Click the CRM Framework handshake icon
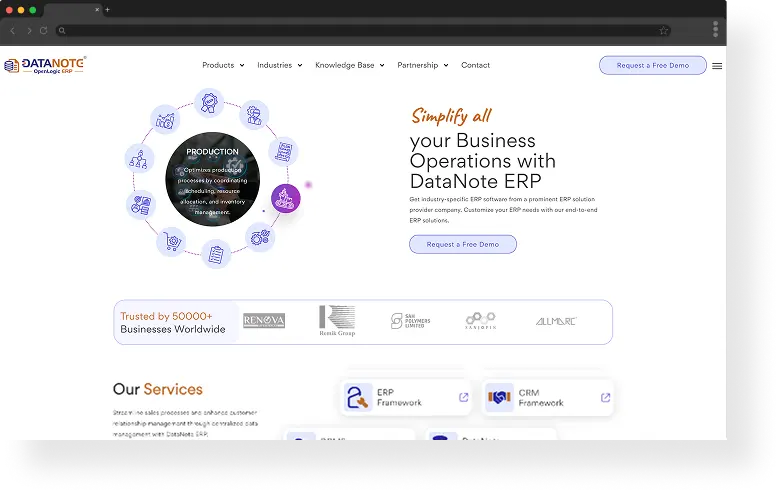Viewport: 782px width, 495px height. coord(499,397)
